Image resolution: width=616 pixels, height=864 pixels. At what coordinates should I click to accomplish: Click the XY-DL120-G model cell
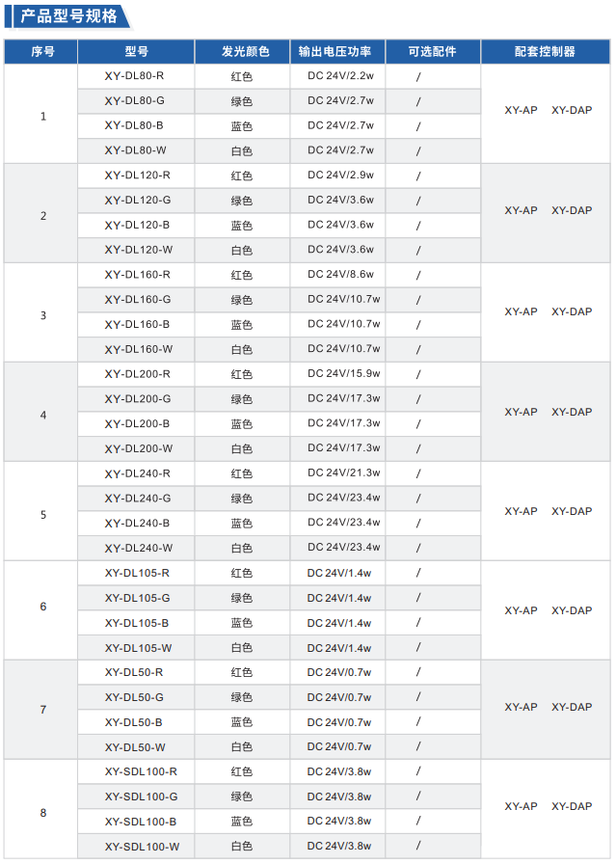coord(138,201)
